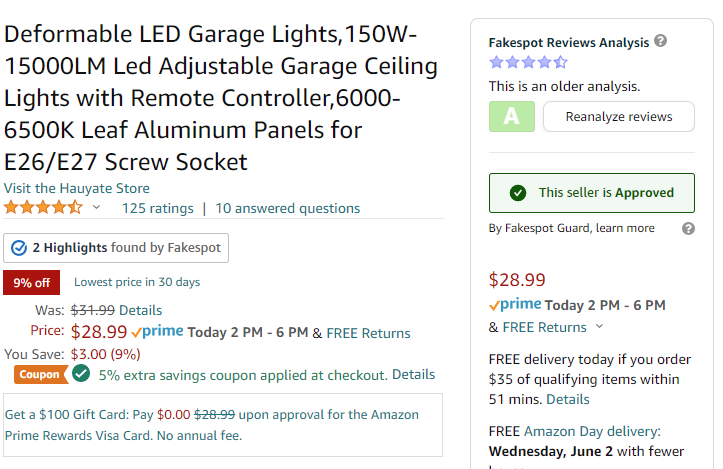Open 10 answered questions link

(x=288, y=208)
